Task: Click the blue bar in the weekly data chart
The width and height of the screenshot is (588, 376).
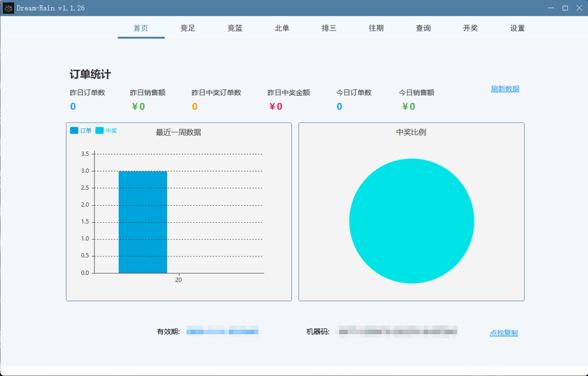Action: pos(143,222)
